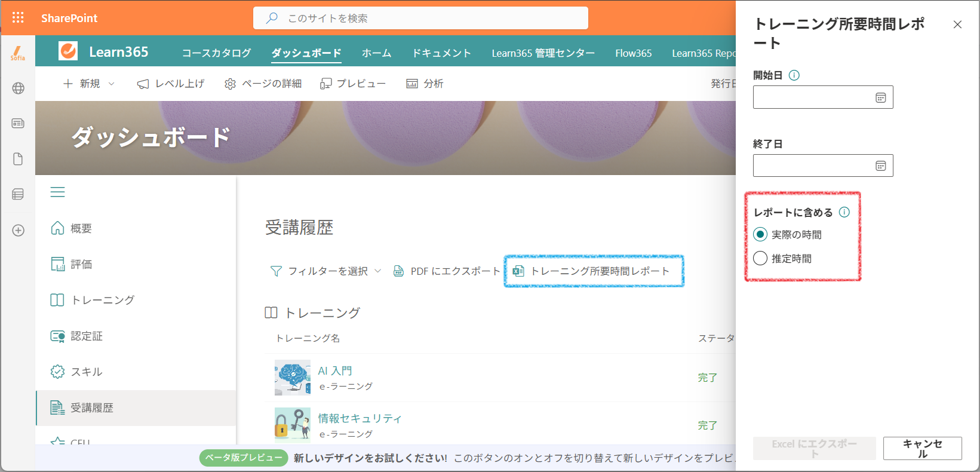Viewport: 980px width, 472px height.
Task: Show info tooltip next to 開始日
Action: click(794, 75)
